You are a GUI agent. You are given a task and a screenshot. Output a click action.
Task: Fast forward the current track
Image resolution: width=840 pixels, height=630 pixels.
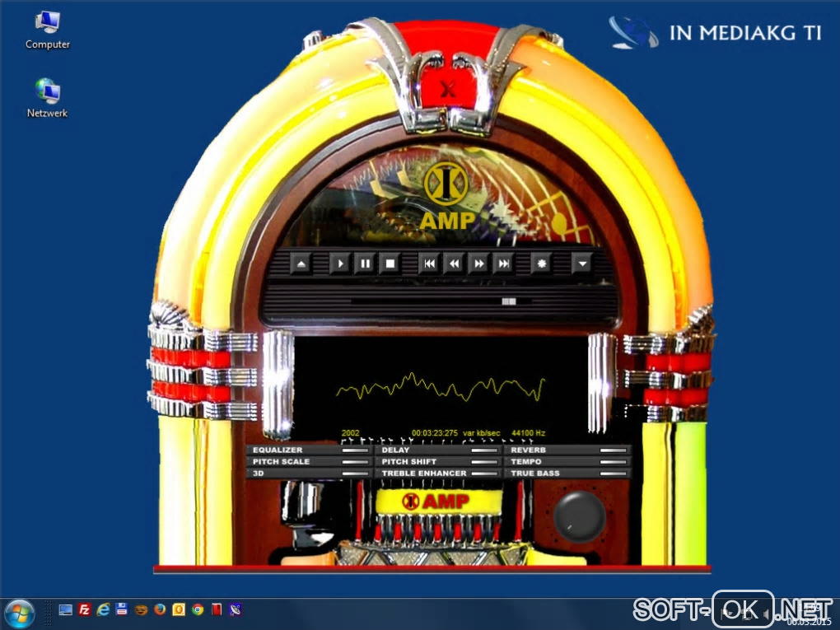coord(479,264)
